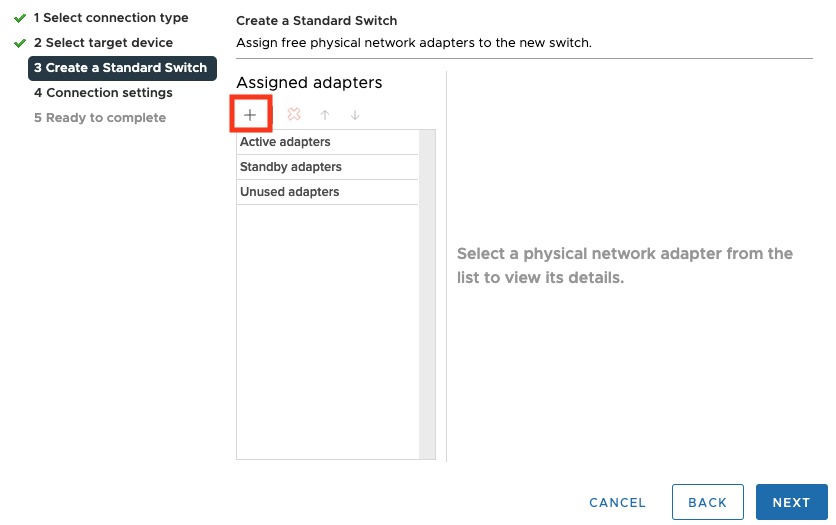Click the green checkmark beside step 1
Screen dimensions: 836x525
20,18
